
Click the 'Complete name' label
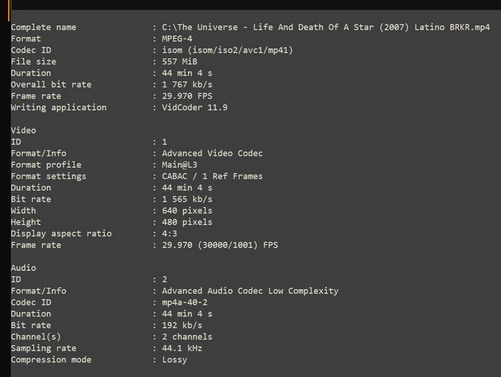point(43,27)
